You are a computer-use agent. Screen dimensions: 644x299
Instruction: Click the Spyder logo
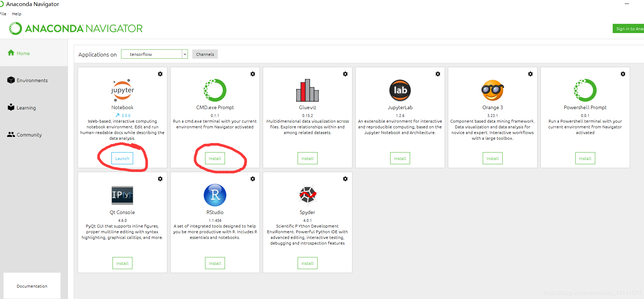point(308,195)
